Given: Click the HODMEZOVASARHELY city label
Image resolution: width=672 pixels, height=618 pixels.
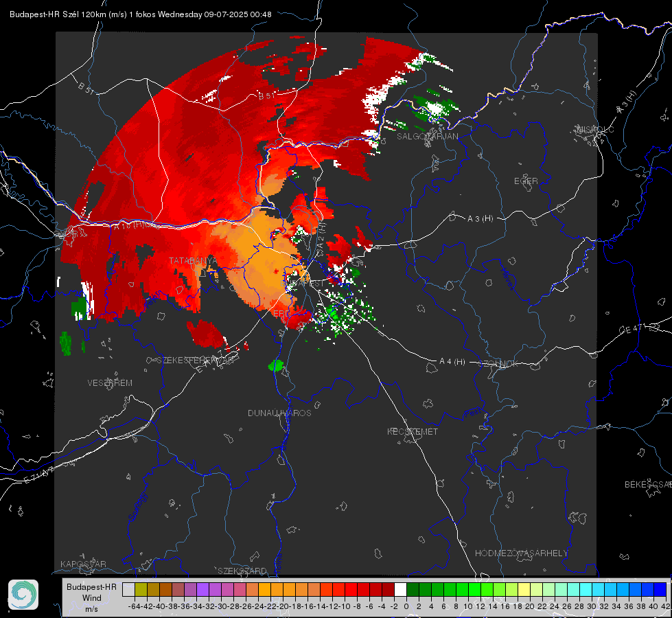Looking at the screenshot, I should [x=521, y=553].
